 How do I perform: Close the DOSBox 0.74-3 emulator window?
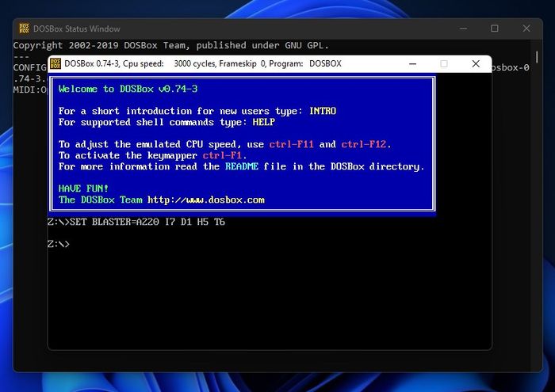coord(476,63)
